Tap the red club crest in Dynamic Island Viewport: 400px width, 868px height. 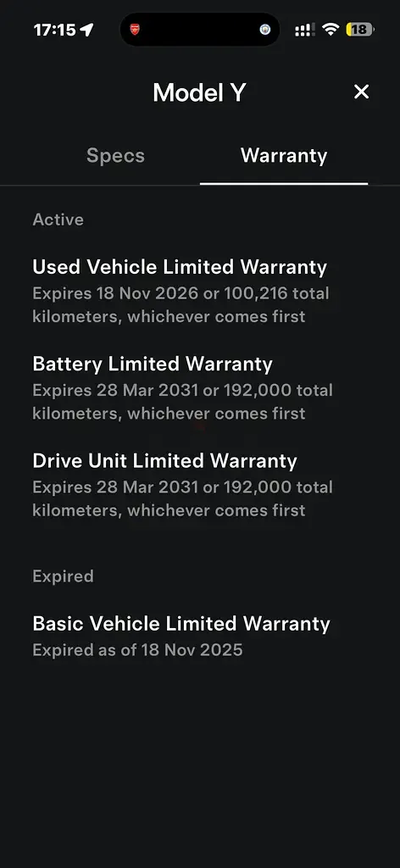coord(135,30)
